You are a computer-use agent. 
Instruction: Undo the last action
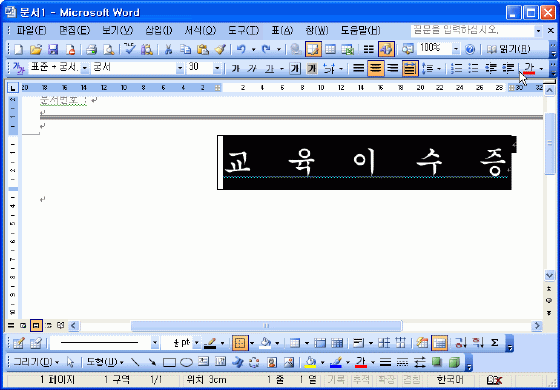click(x=241, y=49)
